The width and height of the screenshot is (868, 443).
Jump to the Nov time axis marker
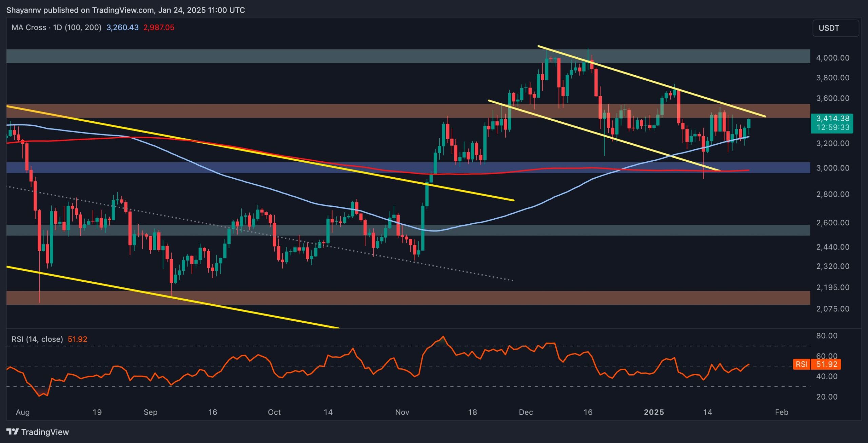(x=402, y=412)
